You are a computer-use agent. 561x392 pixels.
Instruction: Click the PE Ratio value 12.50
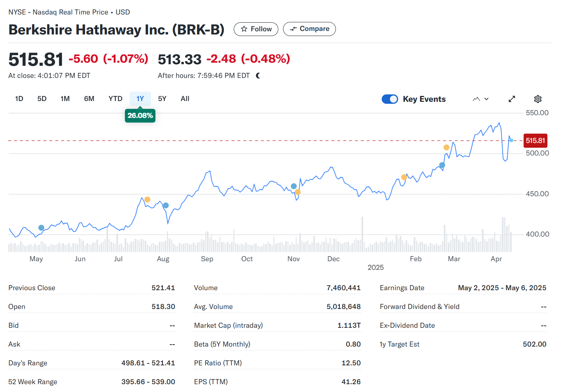click(351, 363)
